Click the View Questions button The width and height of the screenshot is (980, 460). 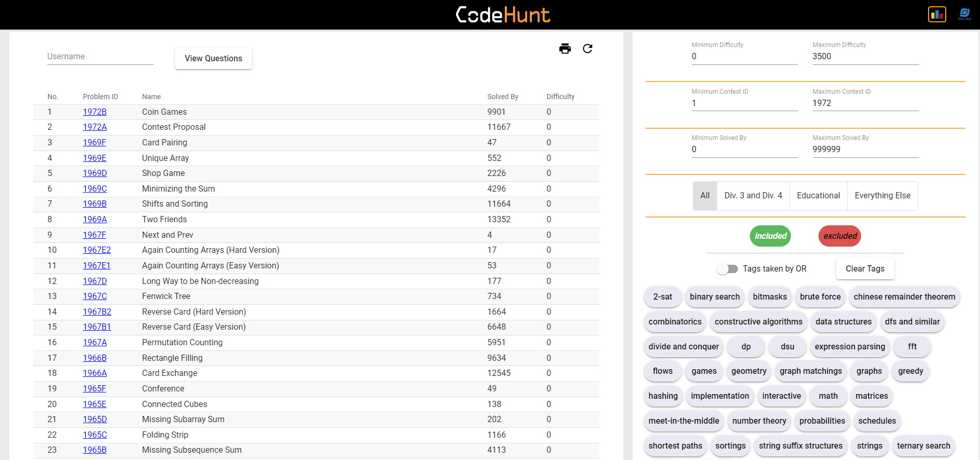[x=213, y=59]
